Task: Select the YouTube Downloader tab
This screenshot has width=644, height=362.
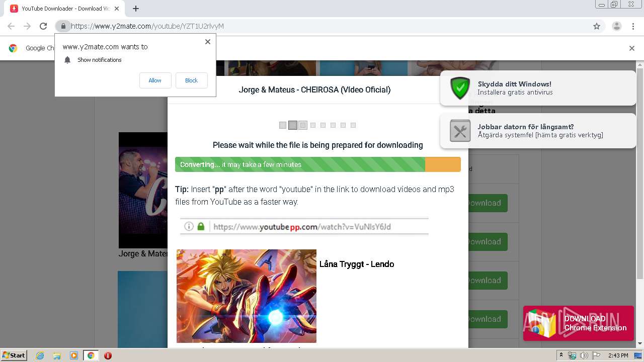Action: coord(65,9)
